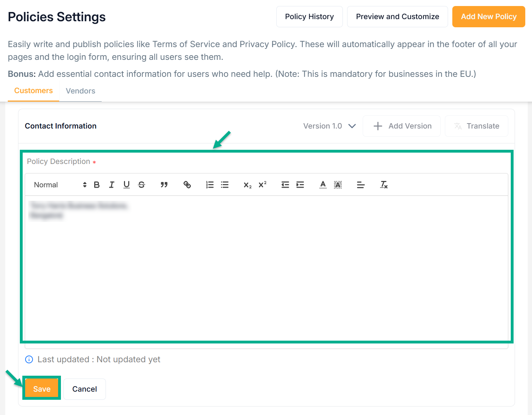
Task: Open the text alignment picker
Action: click(361, 185)
